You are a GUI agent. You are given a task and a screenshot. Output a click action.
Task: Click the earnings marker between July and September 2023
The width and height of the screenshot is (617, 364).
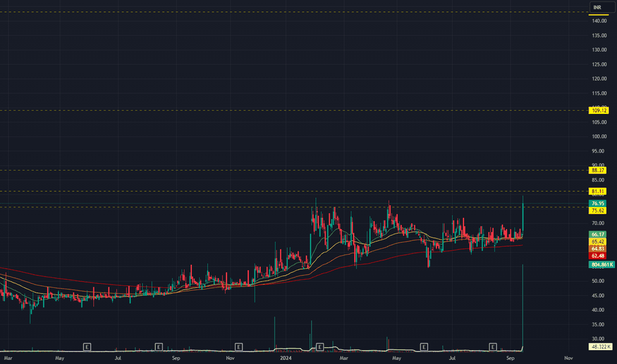(x=159, y=347)
